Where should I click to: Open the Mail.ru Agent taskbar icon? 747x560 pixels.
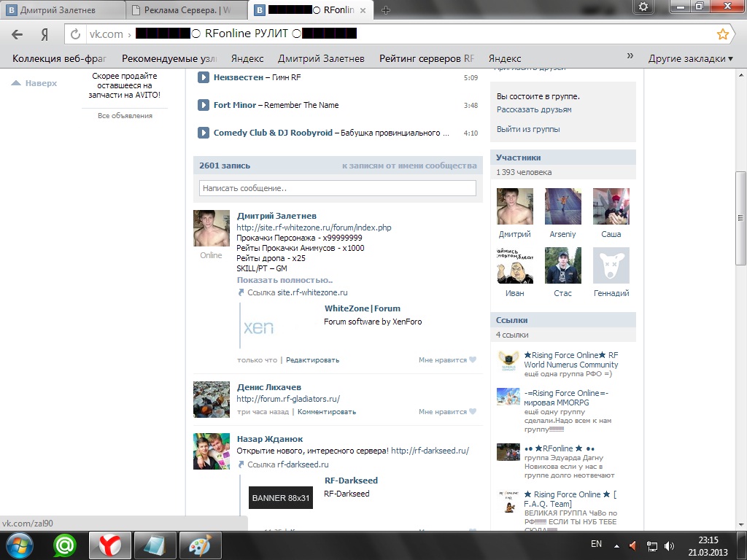[65, 545]
